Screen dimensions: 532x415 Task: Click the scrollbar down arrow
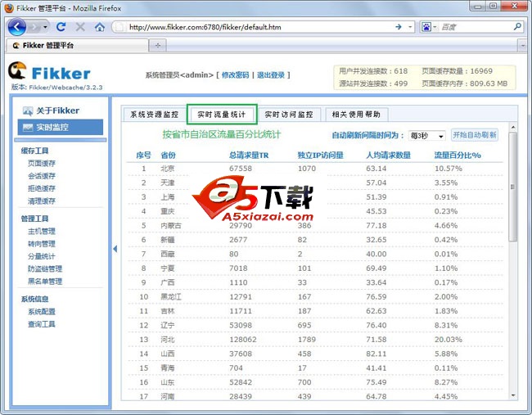pos(513,395)
